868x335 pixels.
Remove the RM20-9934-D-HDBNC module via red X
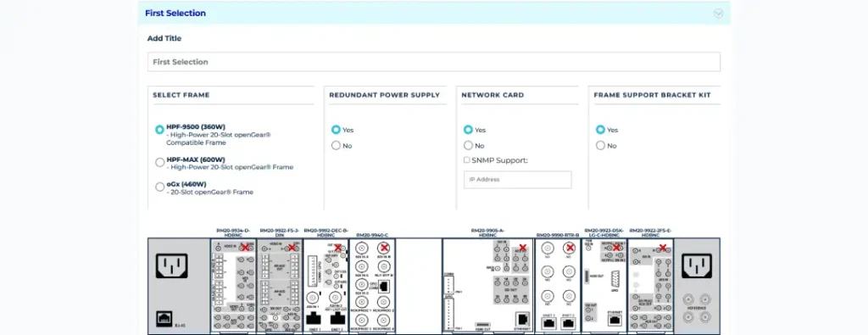(245, 247)
